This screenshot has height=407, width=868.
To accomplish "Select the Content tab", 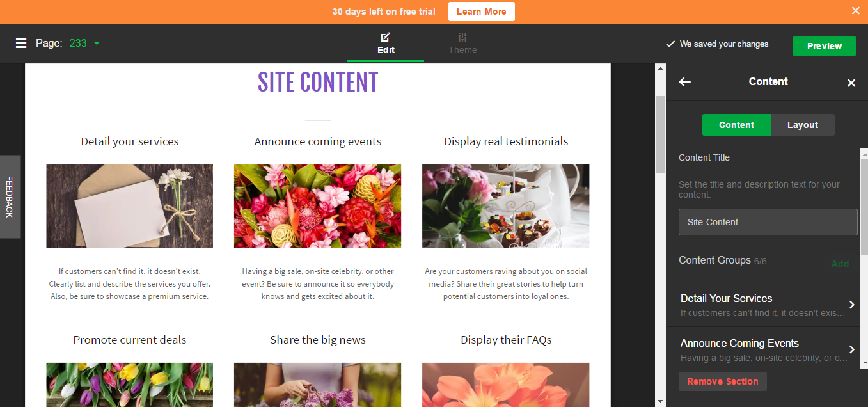I will tap(737, 125).
